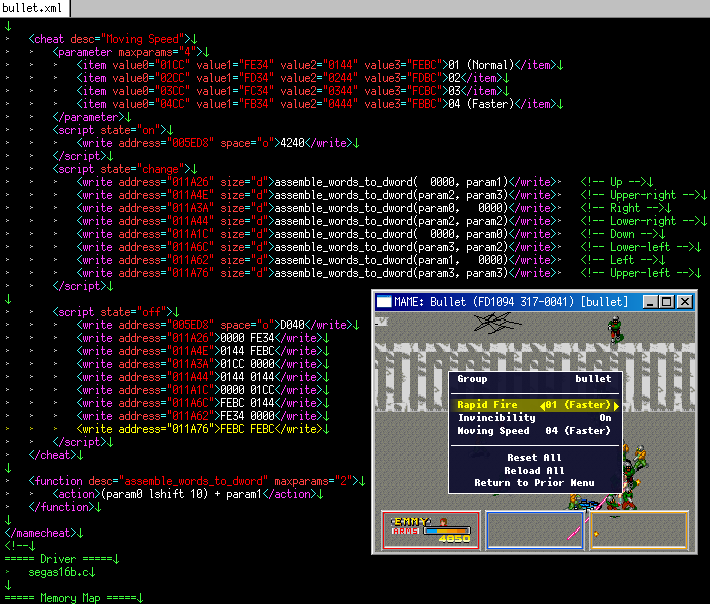Image resolution: width=710 pixels, height=604 pixels.
Task: Click the action '(param0 lshift 10) + param1' line
Action: [188, 494]
